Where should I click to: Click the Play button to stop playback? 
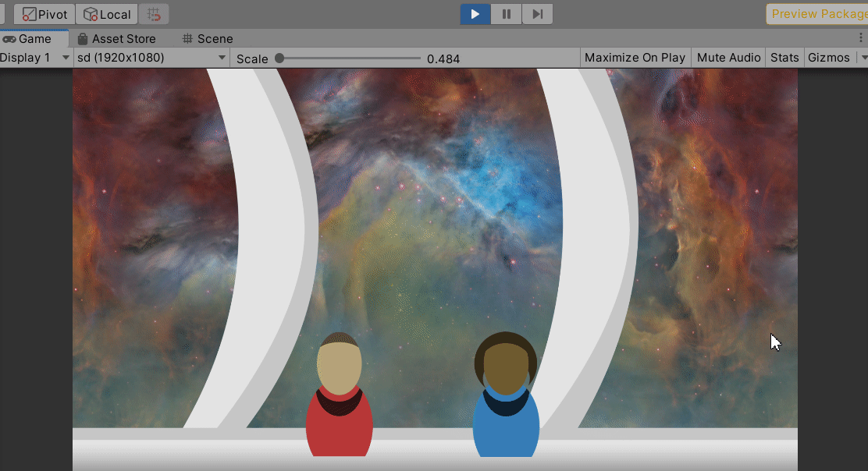click(475, 14)
